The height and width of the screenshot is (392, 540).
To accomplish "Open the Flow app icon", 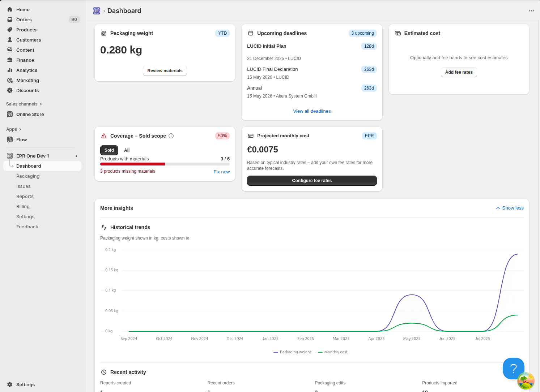I will [x=10, y=139].
